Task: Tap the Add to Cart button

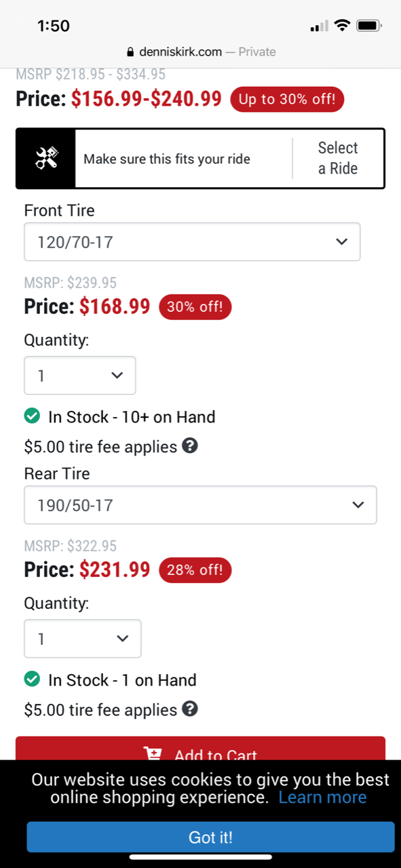Action: click(200, 749)
